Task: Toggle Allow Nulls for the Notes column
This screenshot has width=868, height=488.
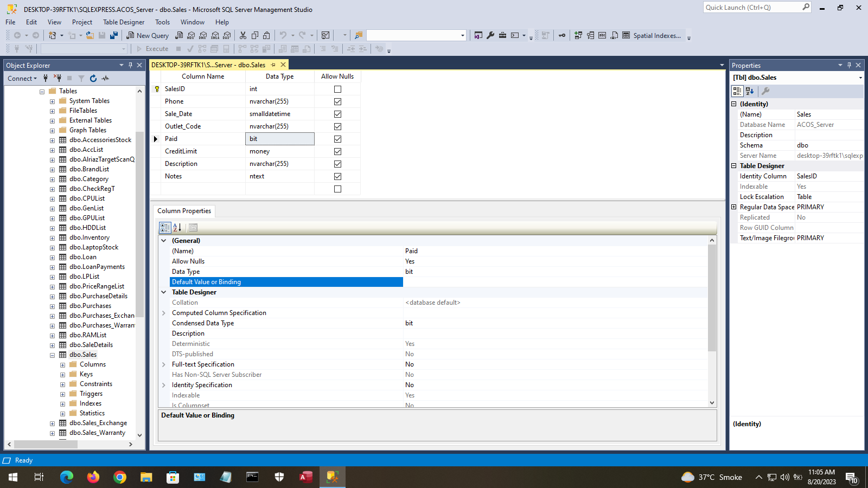Action: click(x=337, y=176)
